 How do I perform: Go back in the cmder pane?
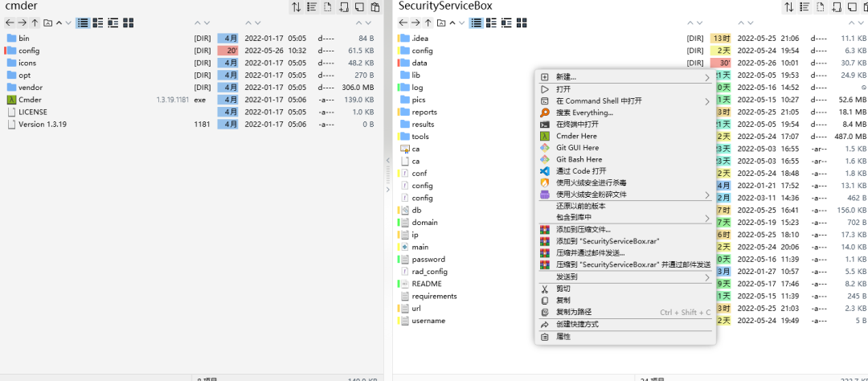10,23
